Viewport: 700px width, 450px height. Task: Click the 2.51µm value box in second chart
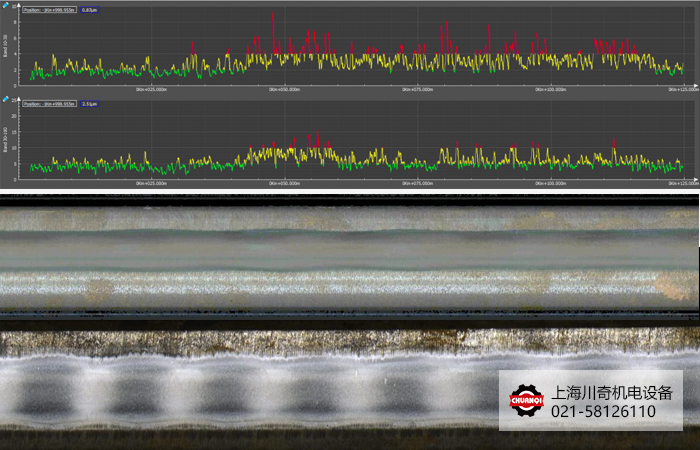89,104
